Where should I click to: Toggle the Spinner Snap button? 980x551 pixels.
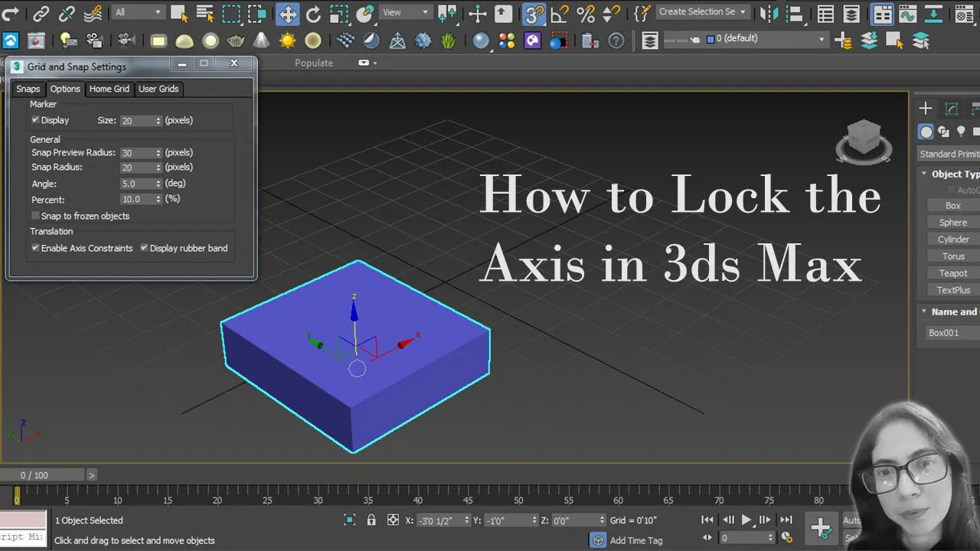point(611,13)
